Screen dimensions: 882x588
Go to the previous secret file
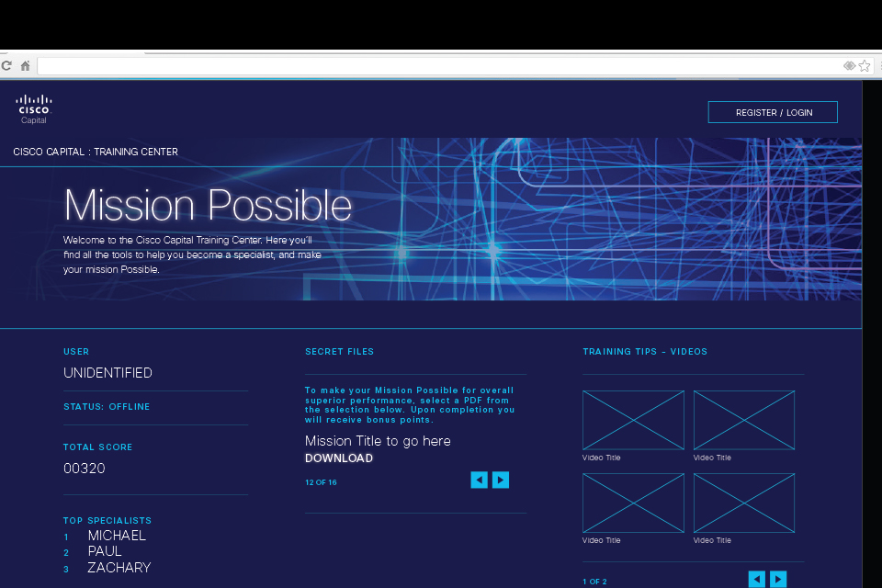click(479, 480)
